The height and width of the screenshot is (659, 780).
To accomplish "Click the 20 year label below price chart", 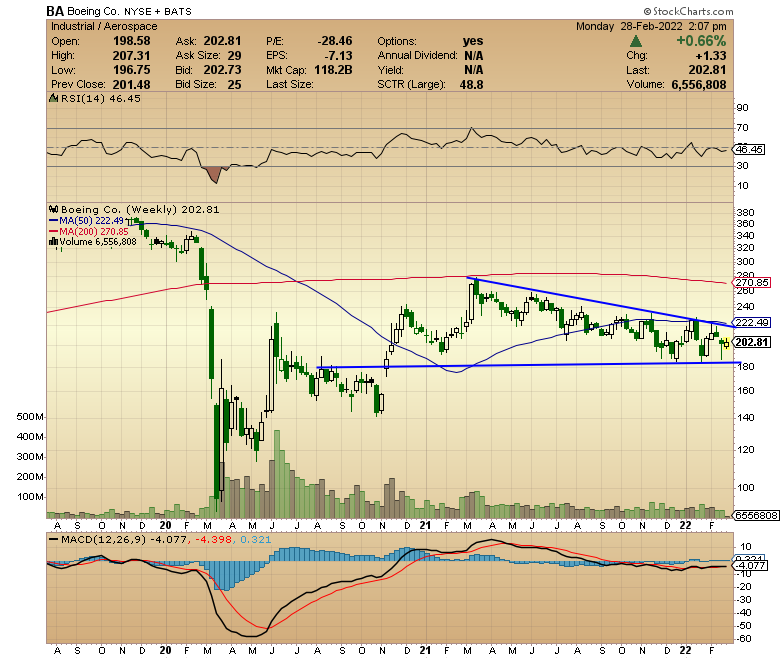I will (165, 525).
